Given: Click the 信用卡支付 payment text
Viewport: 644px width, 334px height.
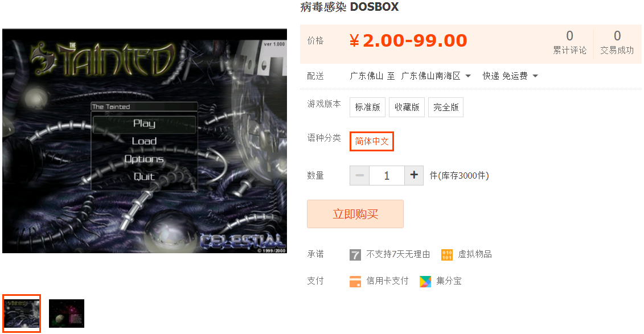Looking at the screenshot, I should [x=387, y=281].
